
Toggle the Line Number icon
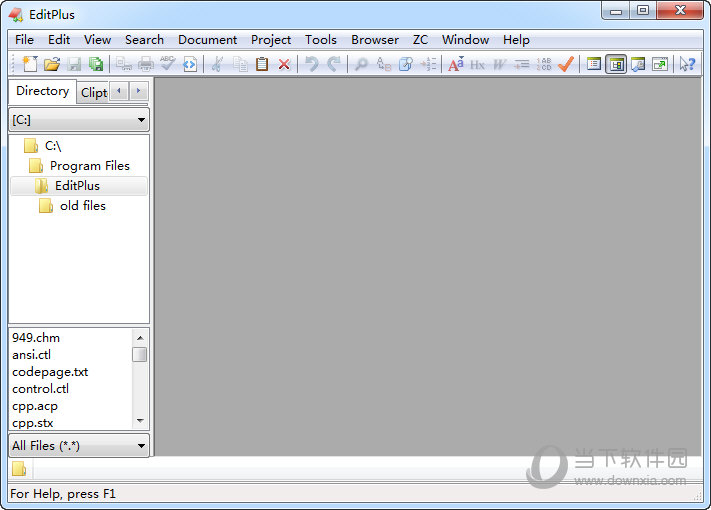(544, 64)
